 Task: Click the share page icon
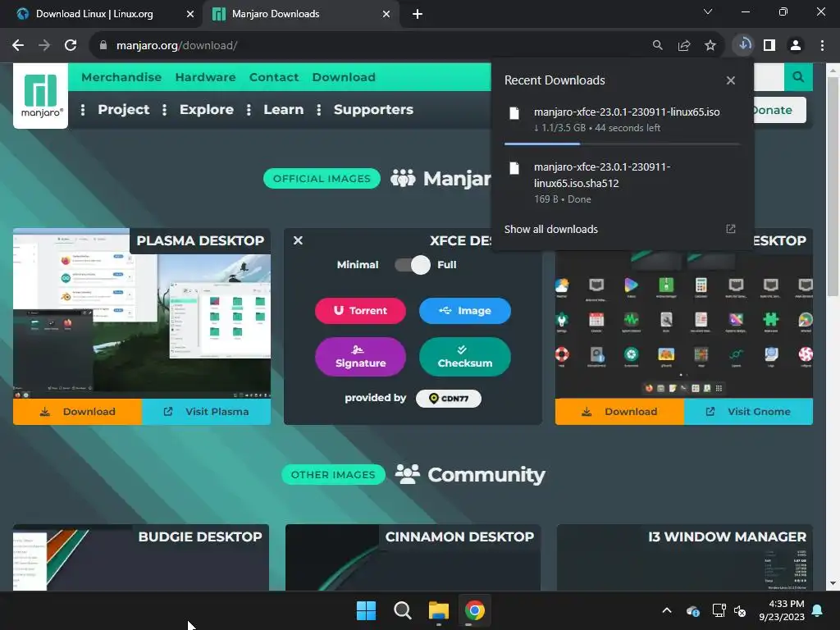pyautogui.click(x=683, y=46)
